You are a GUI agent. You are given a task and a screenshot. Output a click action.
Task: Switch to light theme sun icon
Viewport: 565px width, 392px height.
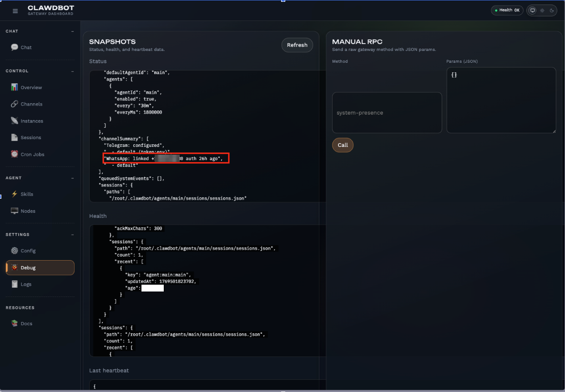click(x=542, y=10)
